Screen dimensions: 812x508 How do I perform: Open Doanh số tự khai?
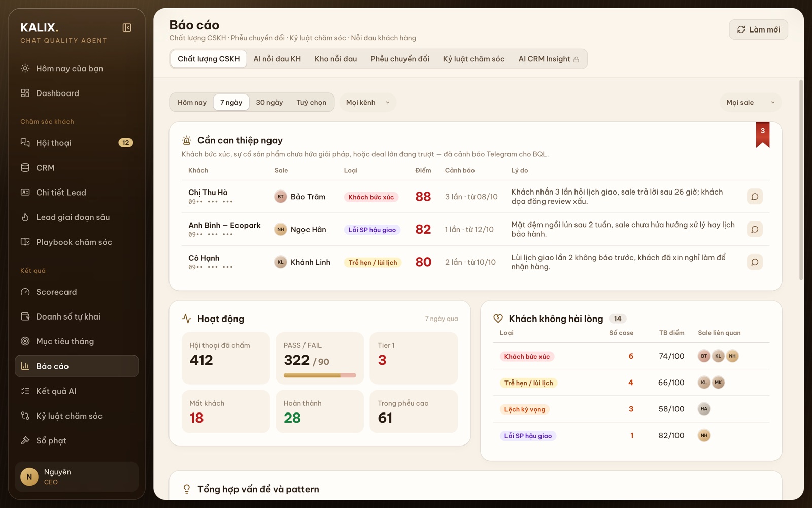point(77,316)
